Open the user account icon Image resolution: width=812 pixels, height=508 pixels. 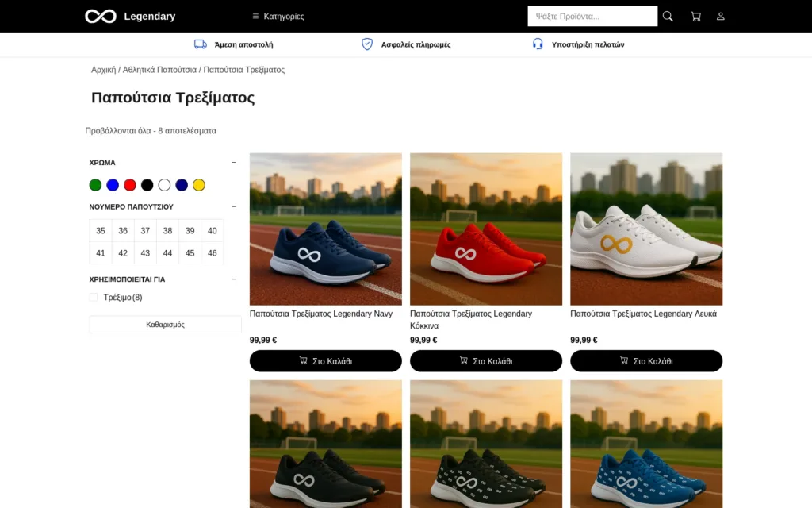pyautogui.click(x=721, y=17)
